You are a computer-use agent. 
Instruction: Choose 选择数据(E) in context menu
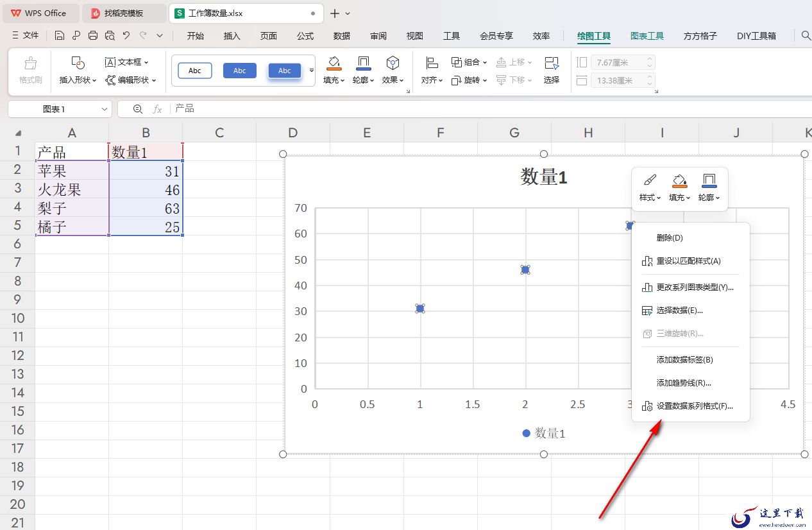691,311
